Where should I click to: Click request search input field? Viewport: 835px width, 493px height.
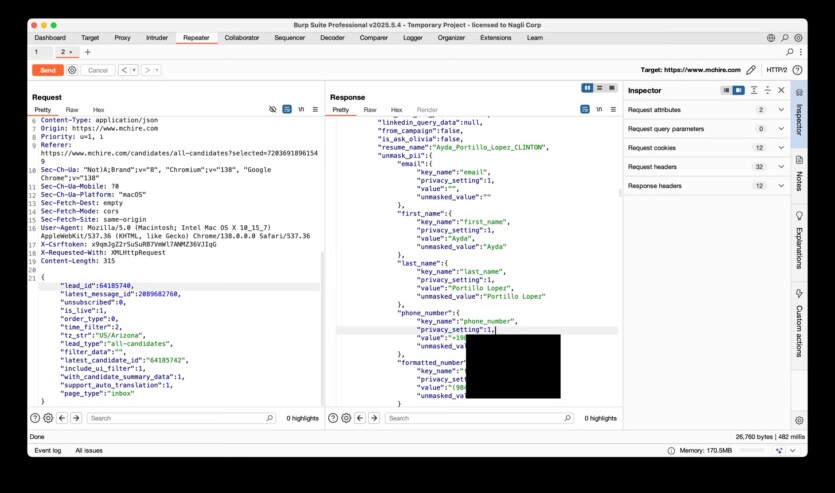(181, 418)
